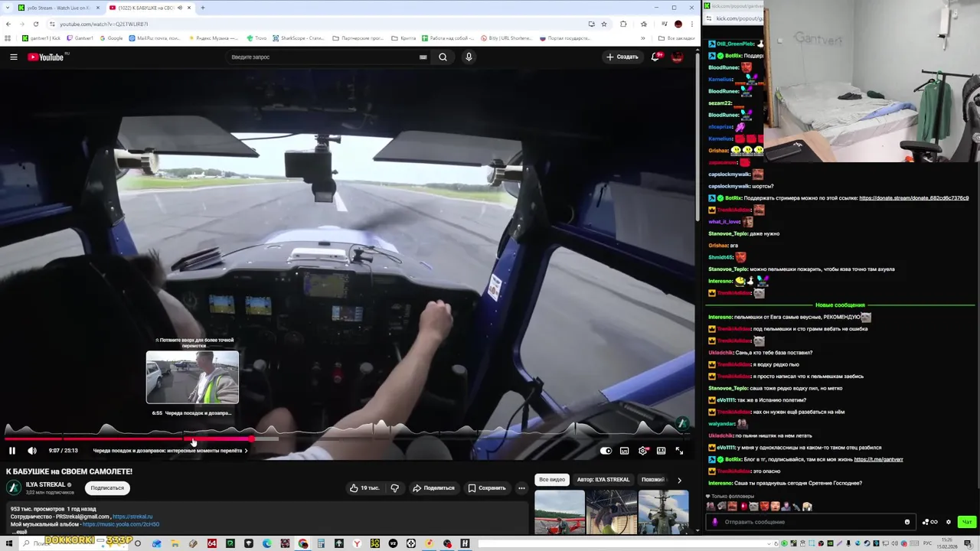Open the emote picker in the chat input
Viewport: 980px width, 551px height.
(x=907, y=522)
